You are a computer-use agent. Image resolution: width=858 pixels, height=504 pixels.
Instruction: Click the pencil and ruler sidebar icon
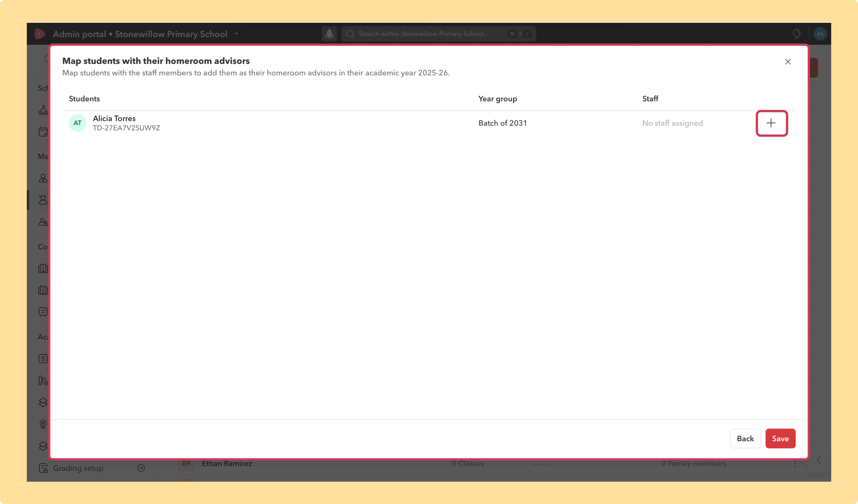coord(43,381)
